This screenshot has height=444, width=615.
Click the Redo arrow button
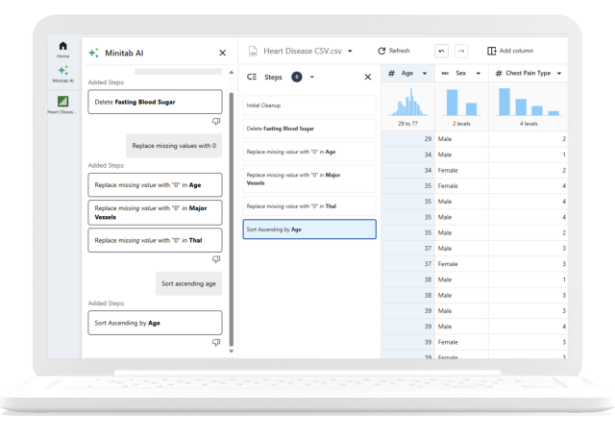click(x=461, y=51)
